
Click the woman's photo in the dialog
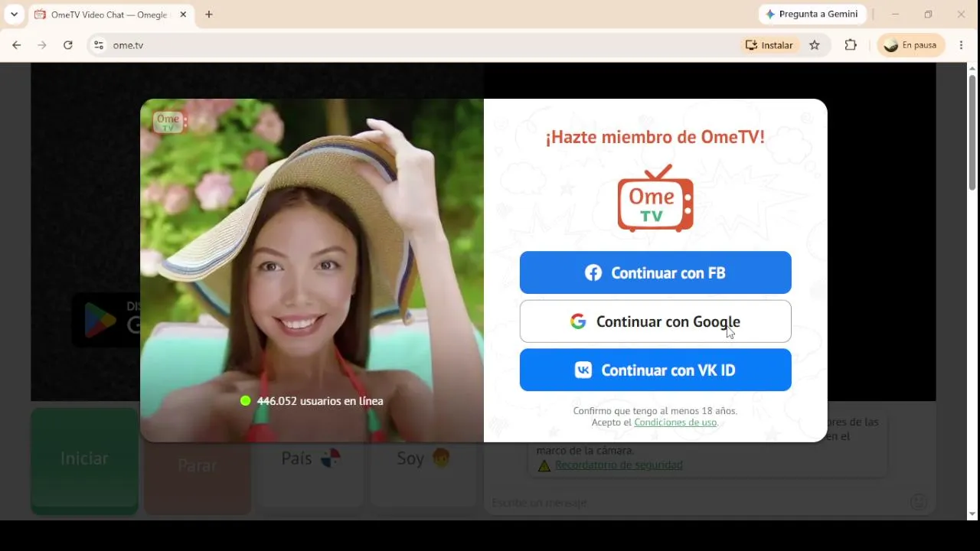pyautogui.click(x=312, y=270)
